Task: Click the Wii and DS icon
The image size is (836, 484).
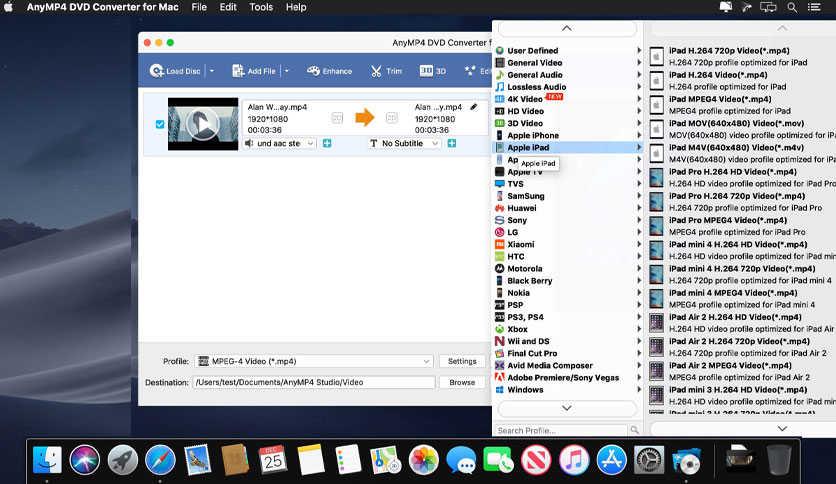Action: click(x=500, y=341)
